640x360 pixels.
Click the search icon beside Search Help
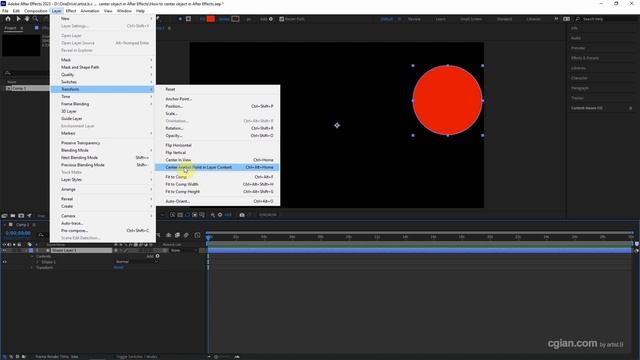point(578,19)
